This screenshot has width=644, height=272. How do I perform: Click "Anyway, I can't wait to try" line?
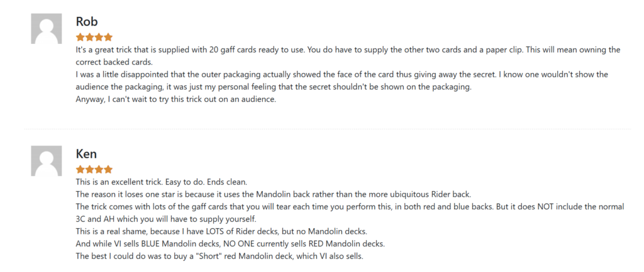coord(176,99)
